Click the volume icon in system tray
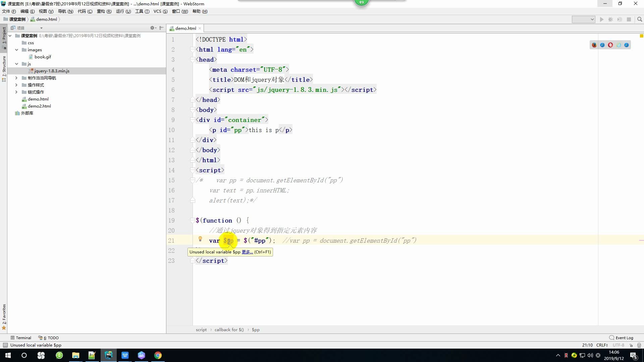 tap(590, 355)
